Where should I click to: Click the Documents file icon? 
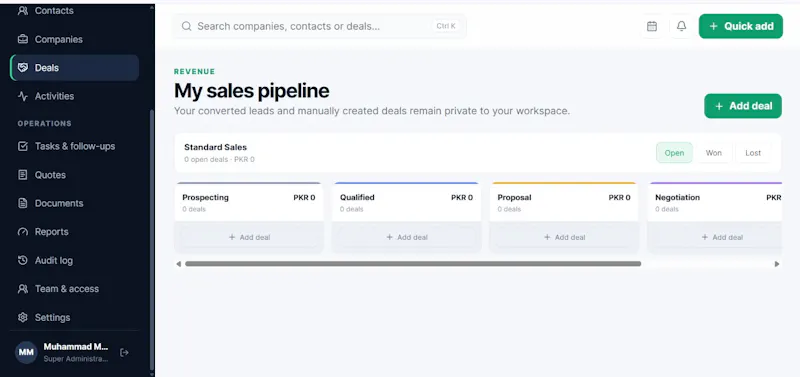pyautogui.click(x=22, y=204)
